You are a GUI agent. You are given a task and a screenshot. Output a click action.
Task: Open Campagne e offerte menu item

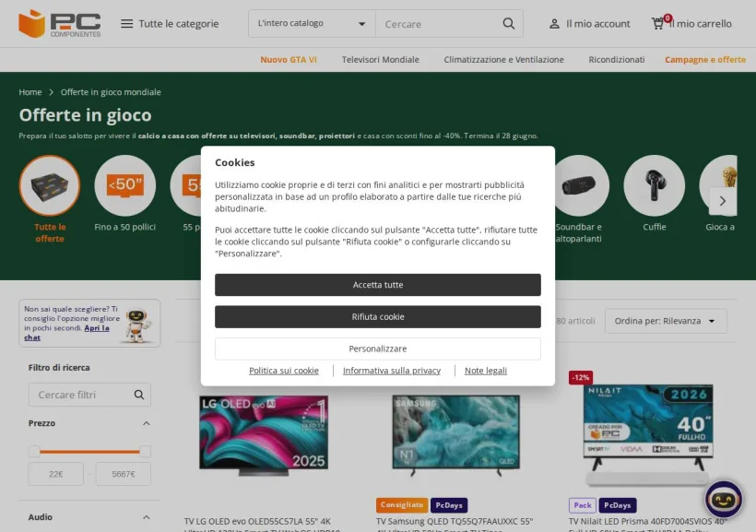click(x=705, y=59)
